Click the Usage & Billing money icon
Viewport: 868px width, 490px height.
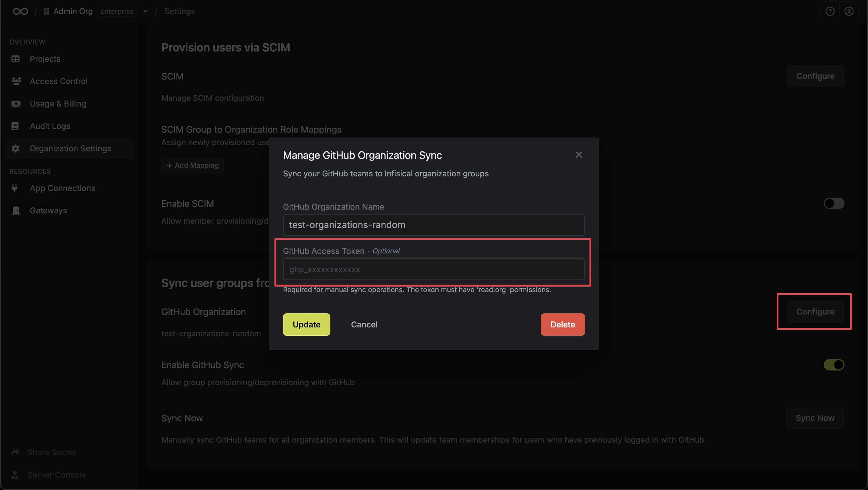[16, 104]
